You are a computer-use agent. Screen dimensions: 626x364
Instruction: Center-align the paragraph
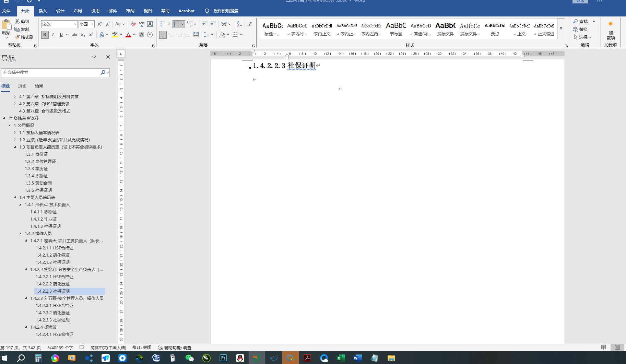pyautogui.click(x=171, y=35)
